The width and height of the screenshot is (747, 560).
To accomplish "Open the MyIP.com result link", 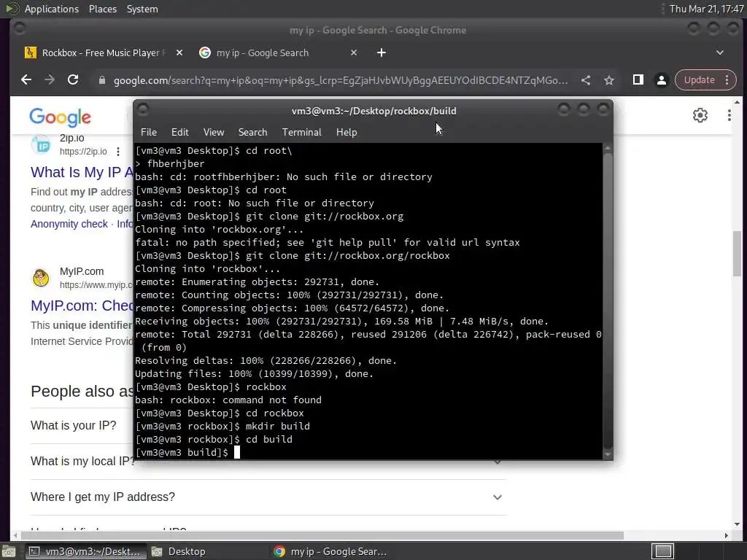I will coord(82,306).
